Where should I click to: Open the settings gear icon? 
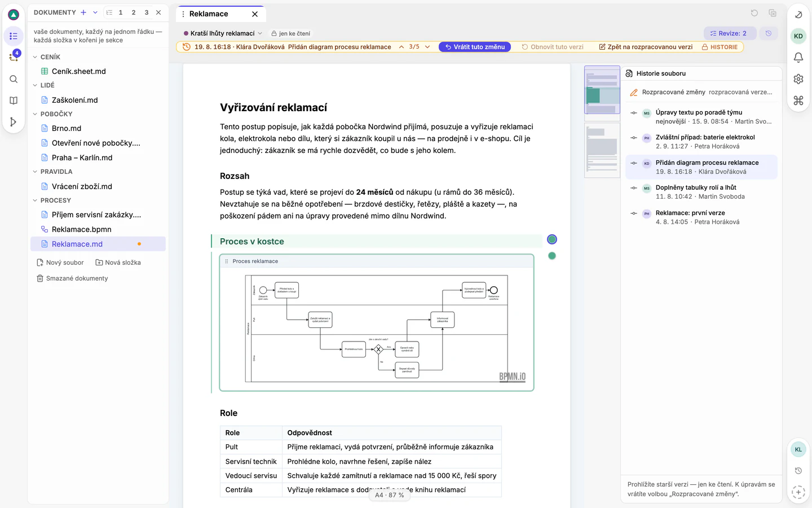(x=798, y=79)
